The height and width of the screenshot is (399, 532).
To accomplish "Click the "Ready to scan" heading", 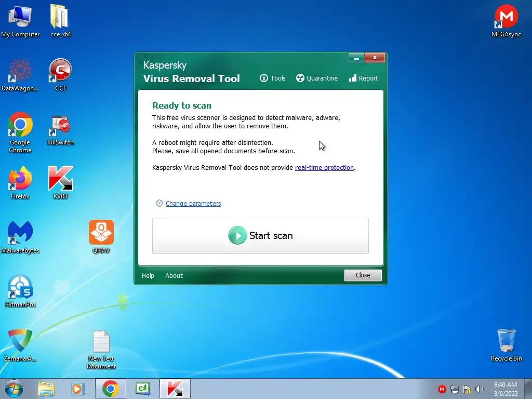I will click(181, 105).
